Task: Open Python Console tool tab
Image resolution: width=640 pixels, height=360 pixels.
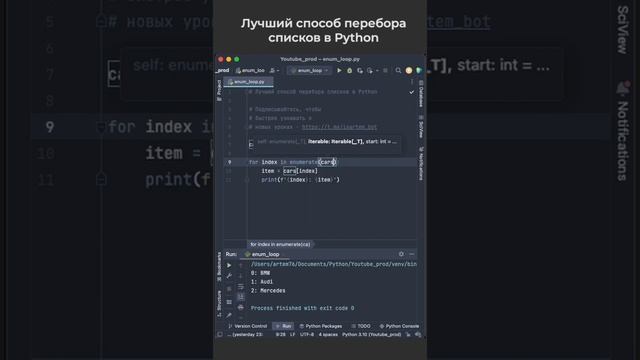Action: coord(399,326)
